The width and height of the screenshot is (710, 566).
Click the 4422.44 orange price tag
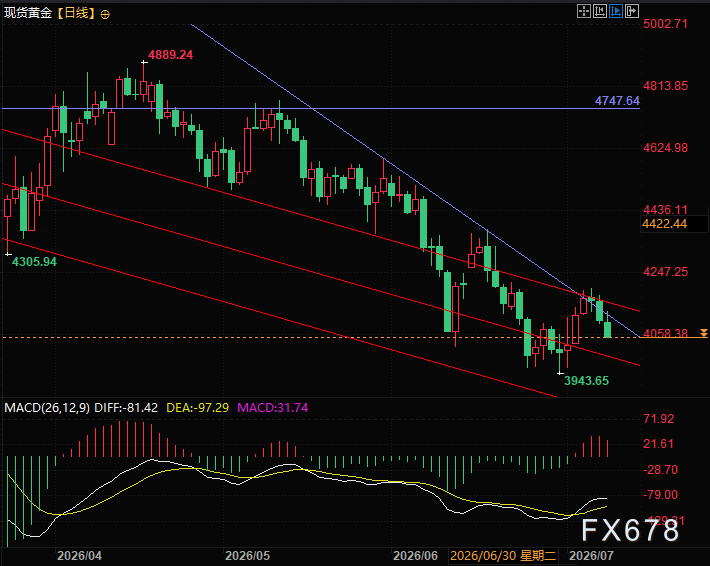[x=664, y=223]
